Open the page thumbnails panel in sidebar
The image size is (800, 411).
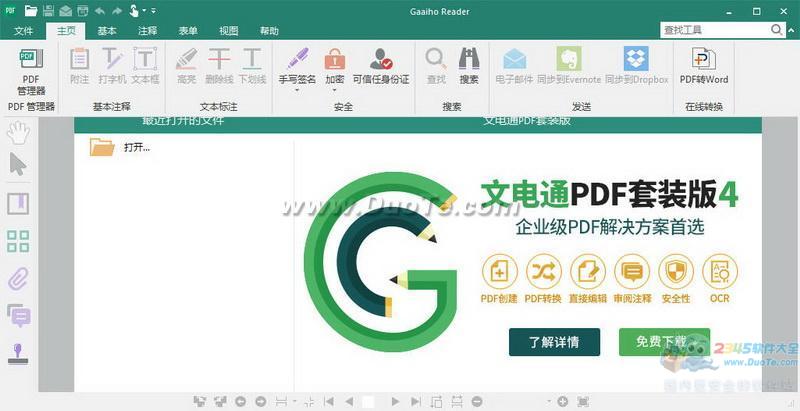click(x=18, y=241)
